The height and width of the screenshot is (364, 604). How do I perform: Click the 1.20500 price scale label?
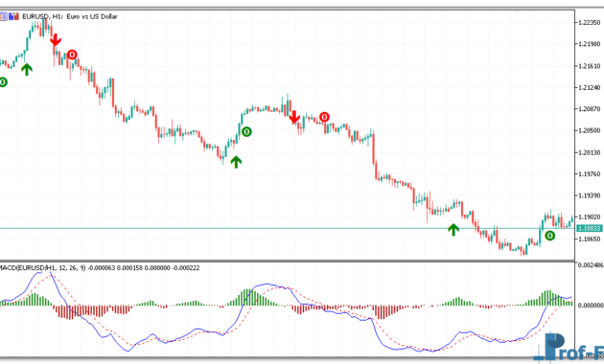click(590, 131)
